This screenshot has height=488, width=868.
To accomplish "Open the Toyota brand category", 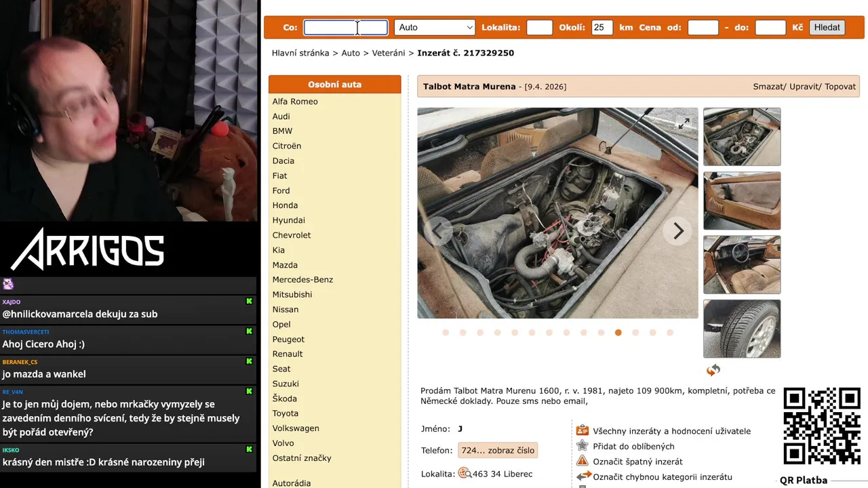I will point(285,413).
